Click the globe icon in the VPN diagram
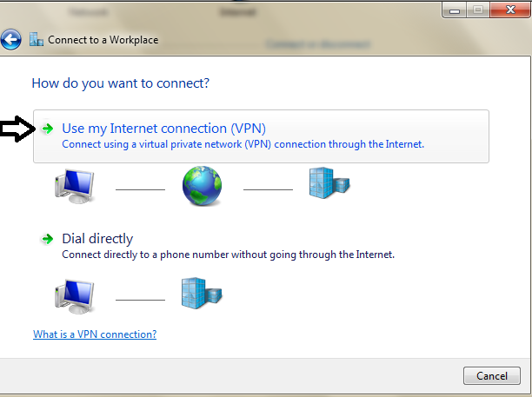 click(202, 186)
